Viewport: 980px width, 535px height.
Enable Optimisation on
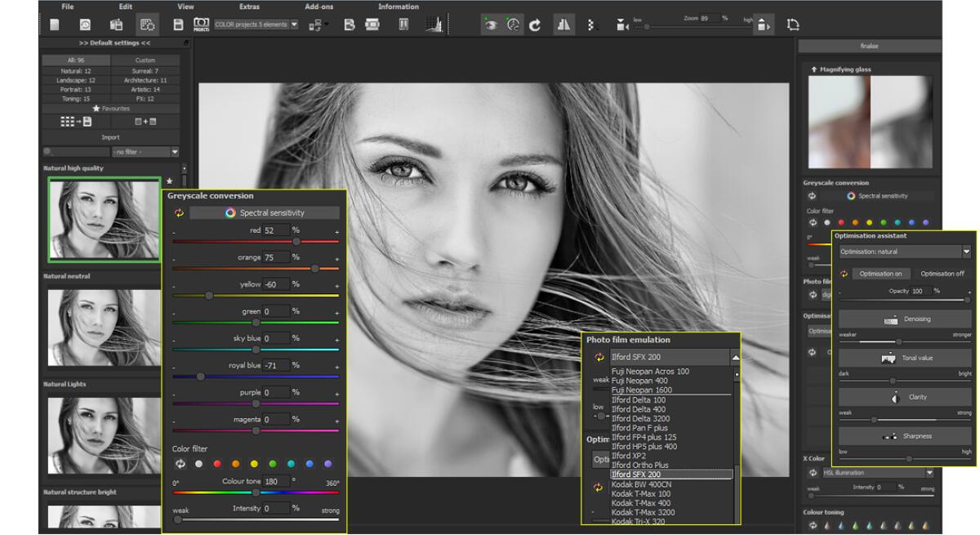click(880, 274)
